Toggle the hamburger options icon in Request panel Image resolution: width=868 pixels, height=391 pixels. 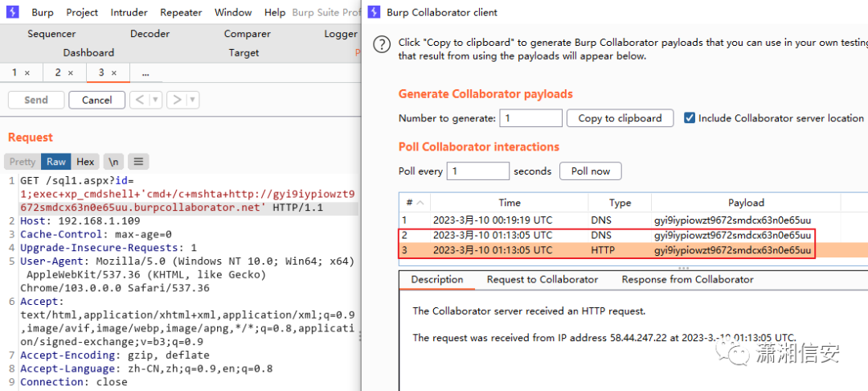coord(138,162)
